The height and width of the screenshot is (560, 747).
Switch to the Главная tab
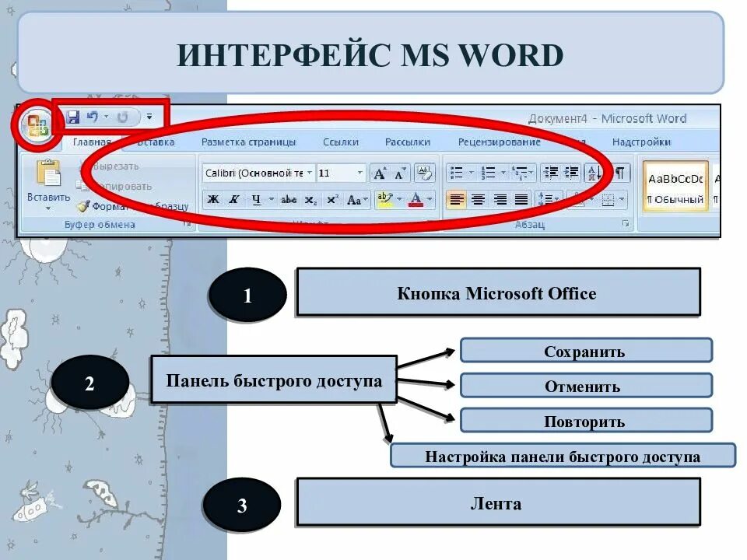92,142
